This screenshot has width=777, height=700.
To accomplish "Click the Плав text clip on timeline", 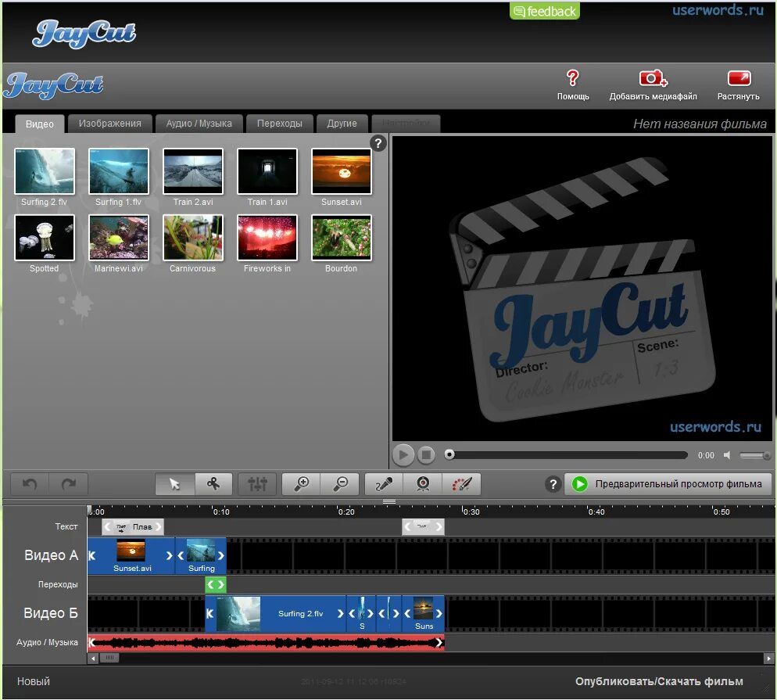I will coord(133,526).
